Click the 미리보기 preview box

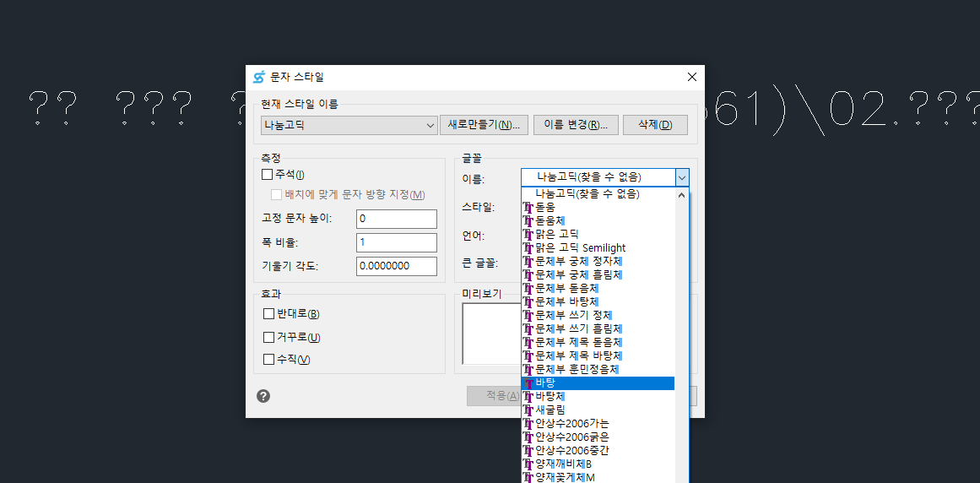[x=491, y=334]
